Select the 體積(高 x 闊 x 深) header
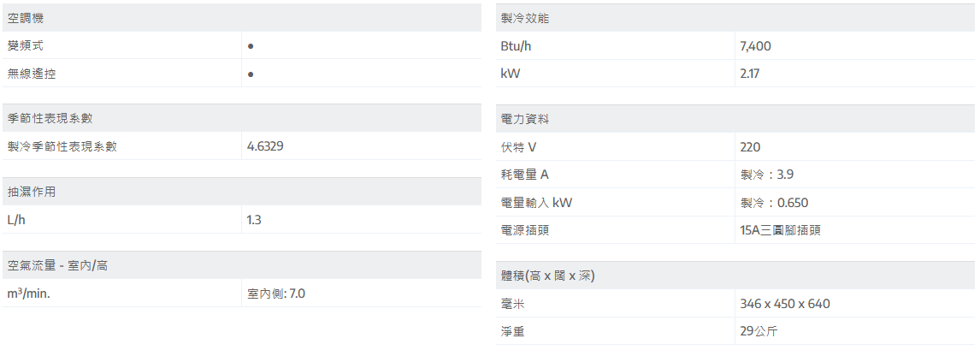This screenshot has height=350, width=980. [x=548, y=276]
